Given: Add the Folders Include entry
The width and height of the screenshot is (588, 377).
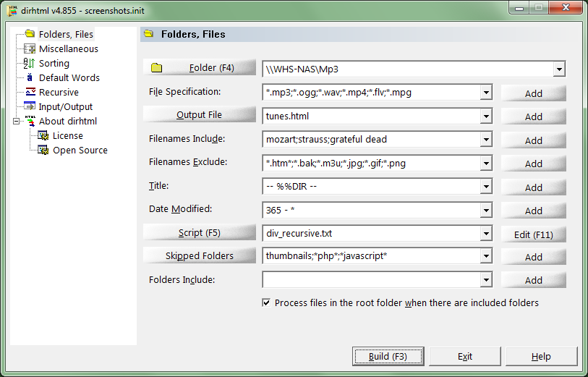Looking at the screenshot, I should pyautogui.click(x=534, y=280).
